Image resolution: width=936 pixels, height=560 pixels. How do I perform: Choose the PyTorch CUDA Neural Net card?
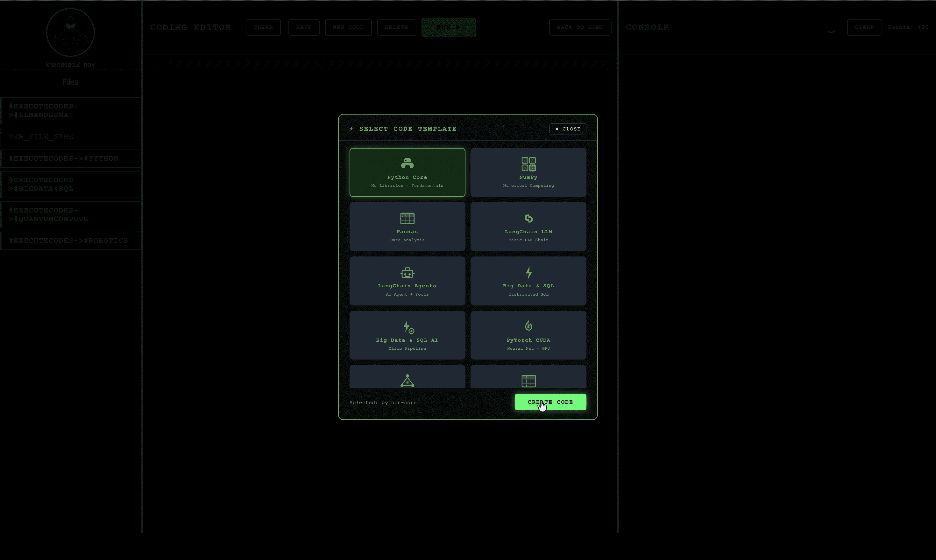click(x=528, y=335)
